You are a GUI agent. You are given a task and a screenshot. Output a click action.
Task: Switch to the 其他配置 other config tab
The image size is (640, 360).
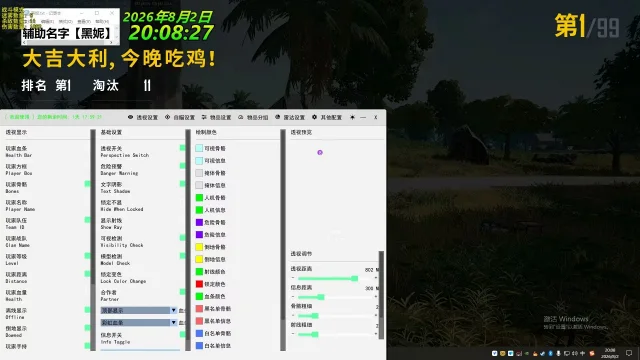[327, 117]
